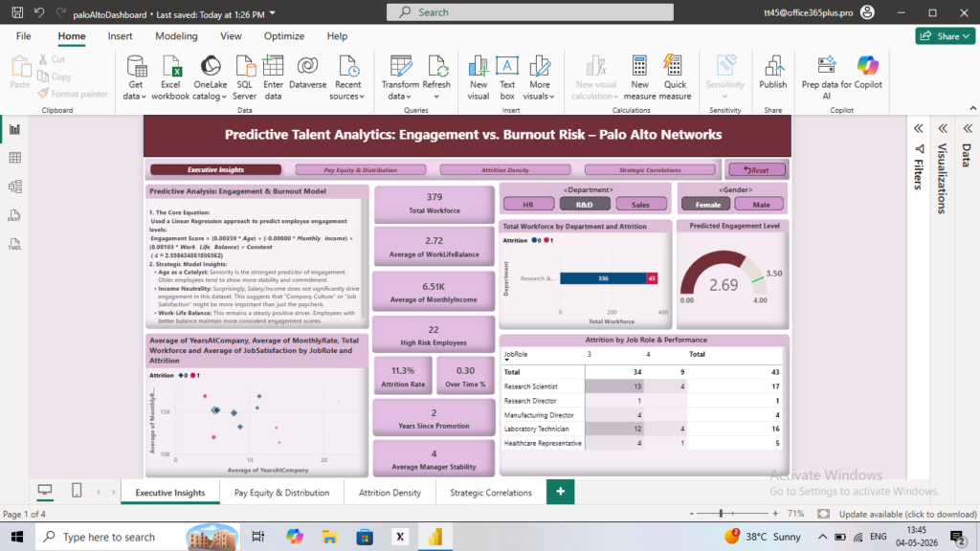Image resolution: width=980 pixels, height=551 pixels.
Task: Toggle the HR department slicer
Action: [528, 205]
